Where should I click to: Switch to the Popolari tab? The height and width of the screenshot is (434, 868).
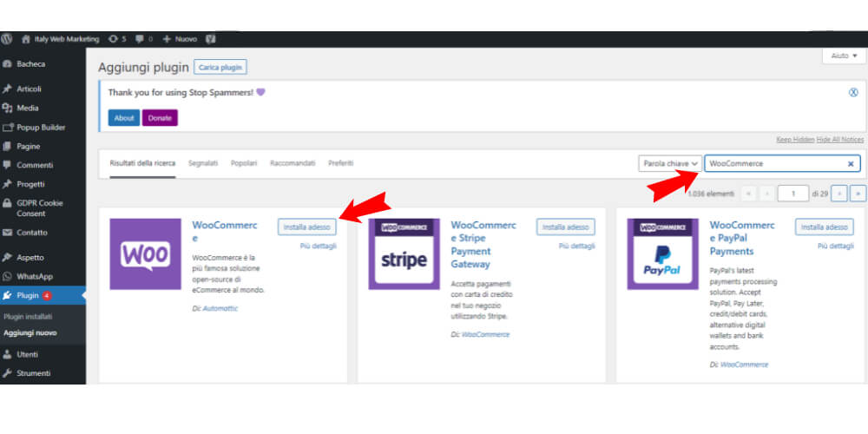point(244,163)
